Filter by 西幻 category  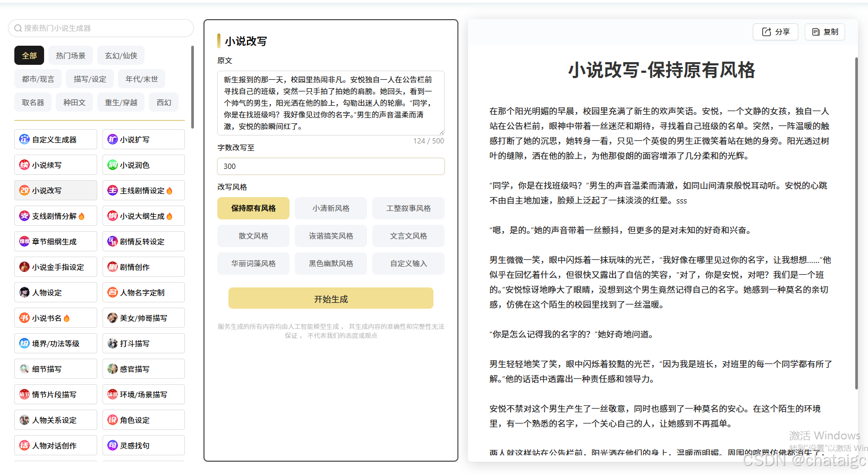pyautogui.click(x=164, y=103)
